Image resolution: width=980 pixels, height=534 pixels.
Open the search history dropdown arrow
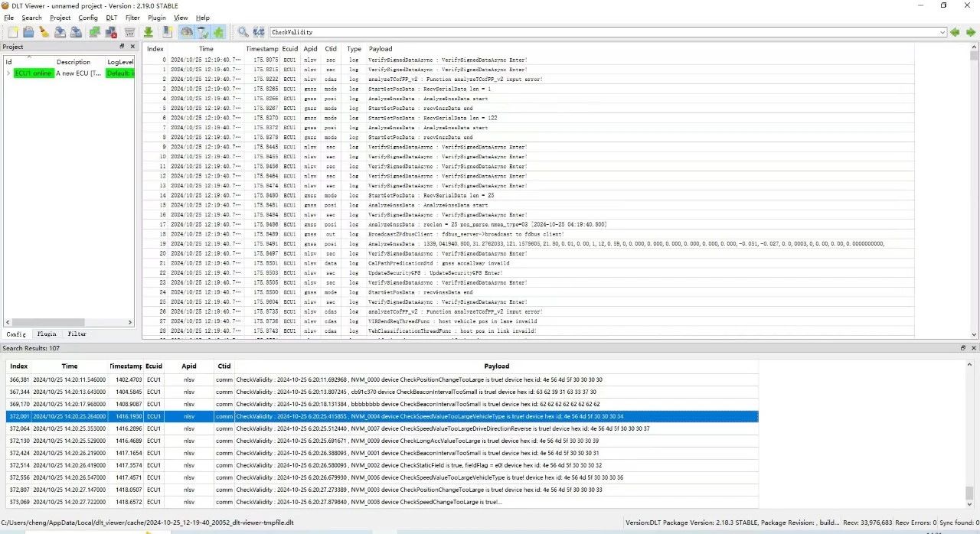(x=942, y=32)
